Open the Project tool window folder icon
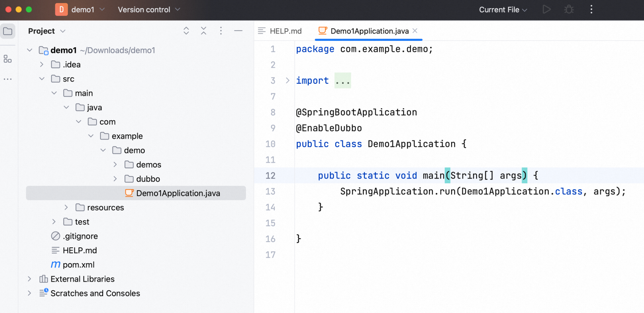The height and width of the screenshot is (313, 644). click(8, 31)
